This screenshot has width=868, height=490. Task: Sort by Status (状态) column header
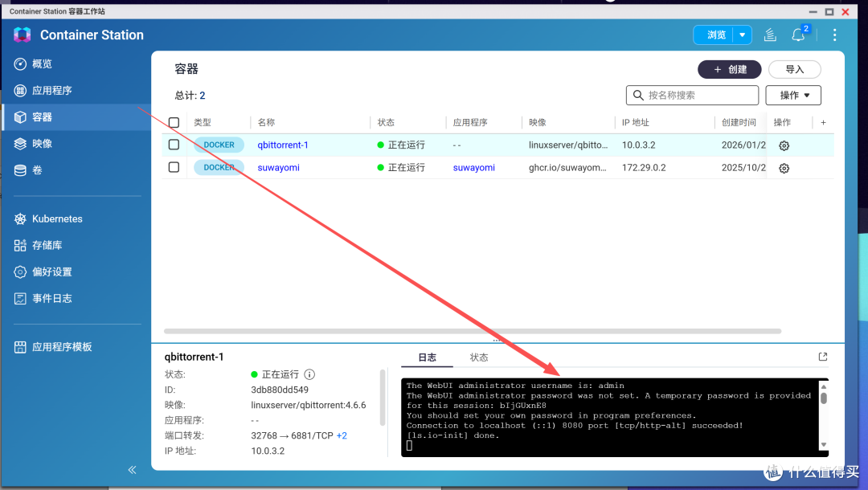pos(386,123)
